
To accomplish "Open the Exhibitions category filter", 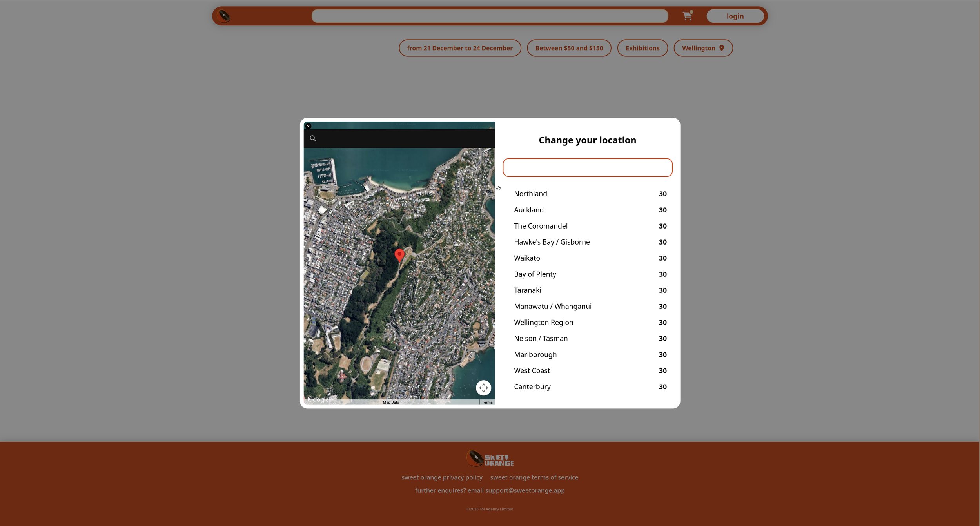I will tap(642, 48).
